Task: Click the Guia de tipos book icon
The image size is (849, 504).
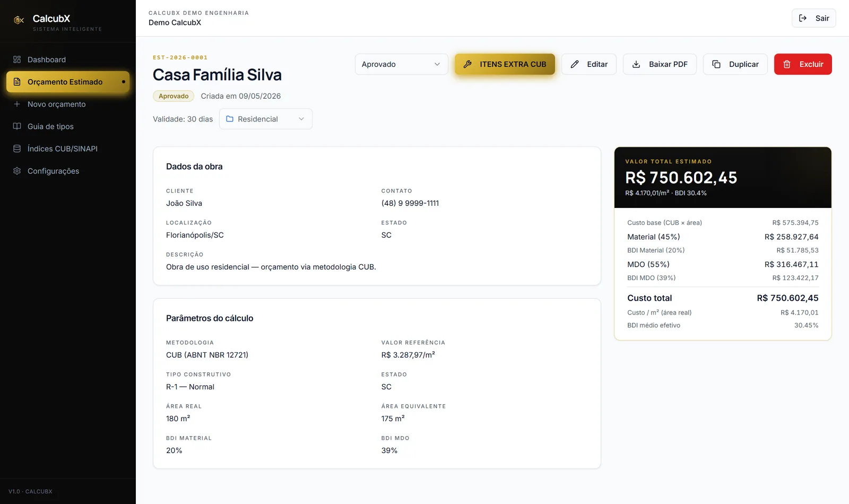Action: click(17, 126)
